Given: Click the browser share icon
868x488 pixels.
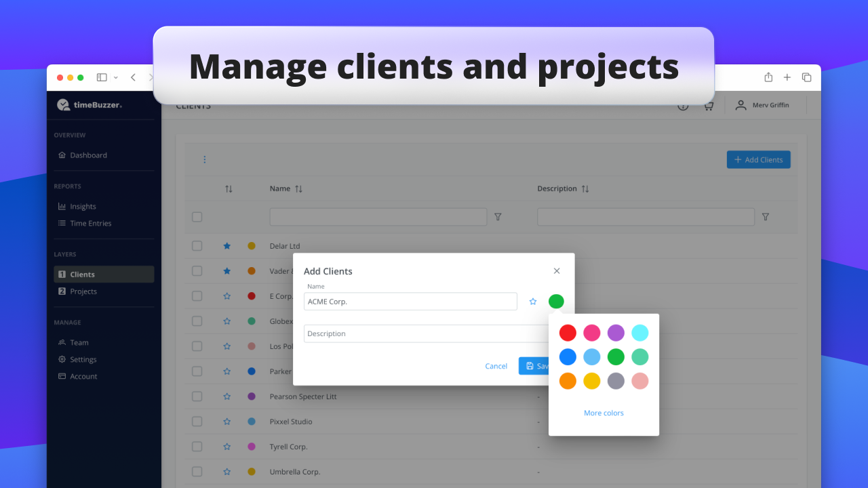Looking at the screenshot, I should [x=768, y=77].
